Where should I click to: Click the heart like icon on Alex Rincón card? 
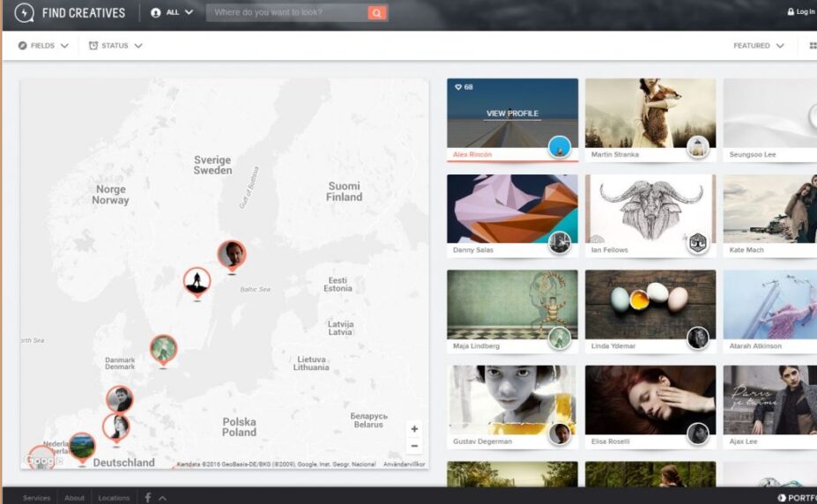point(458,87)
